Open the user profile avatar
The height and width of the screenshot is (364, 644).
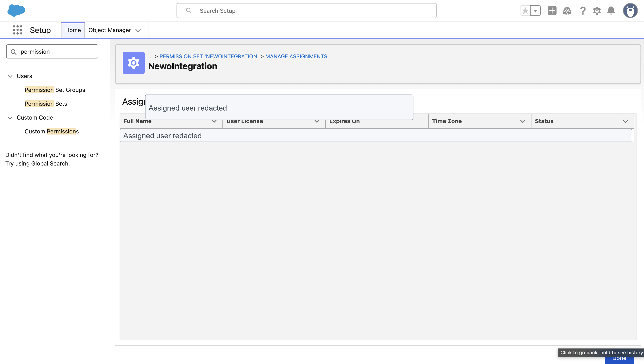(x=630, y=11)
